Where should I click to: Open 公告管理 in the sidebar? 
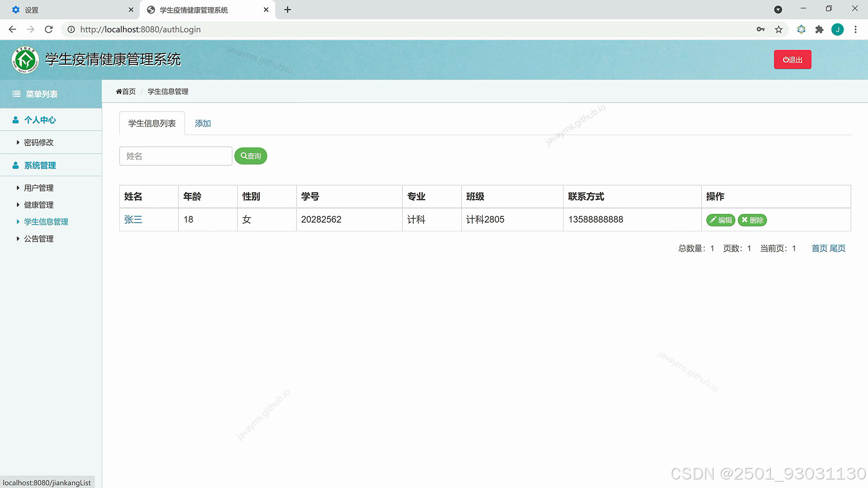click(38, 239)
